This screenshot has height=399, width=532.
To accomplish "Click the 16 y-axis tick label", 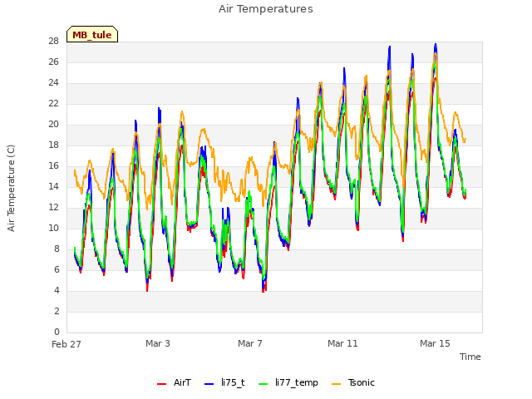I will click(x=53, y=165).
